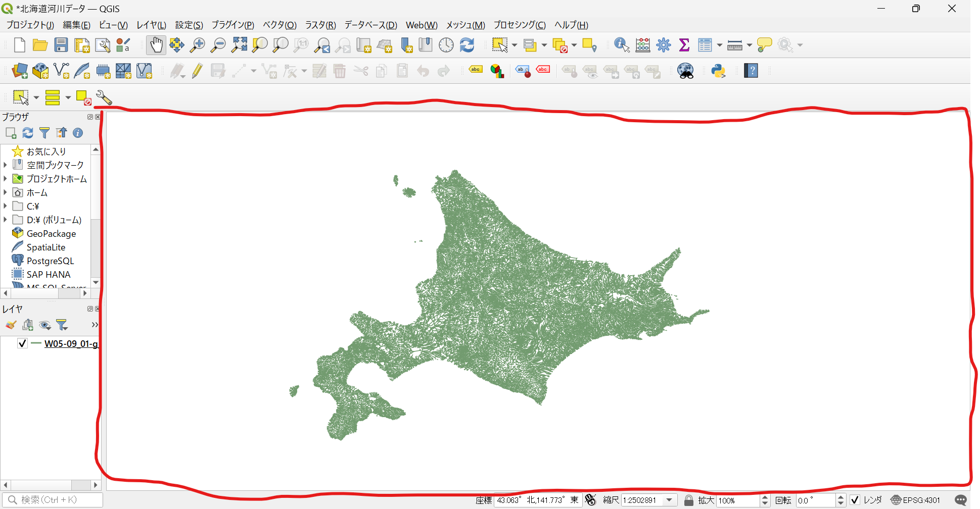The height and width of the screenshot is (509, 980).
Task: Open a project with the folder icon
Action: [40, 45]
